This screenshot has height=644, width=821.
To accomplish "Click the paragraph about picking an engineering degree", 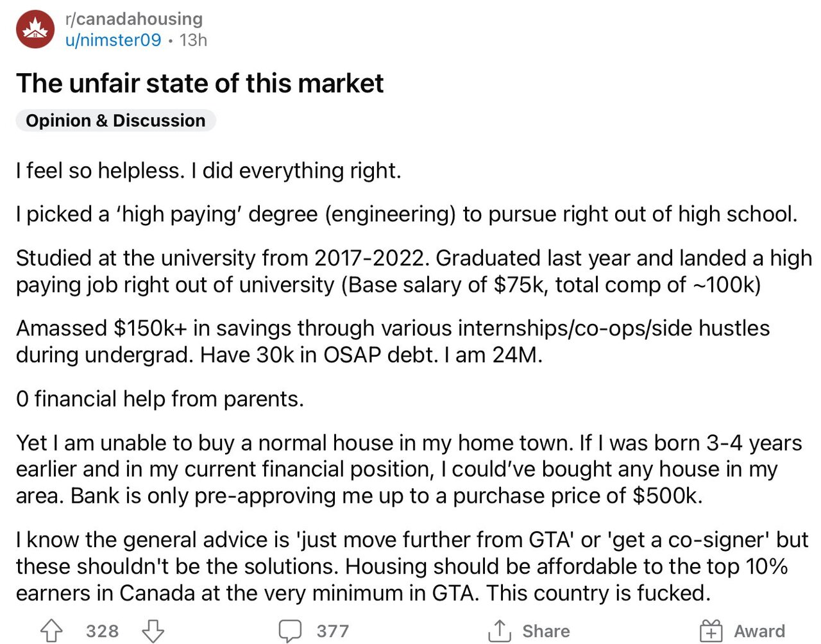I will tap(407, 214).
